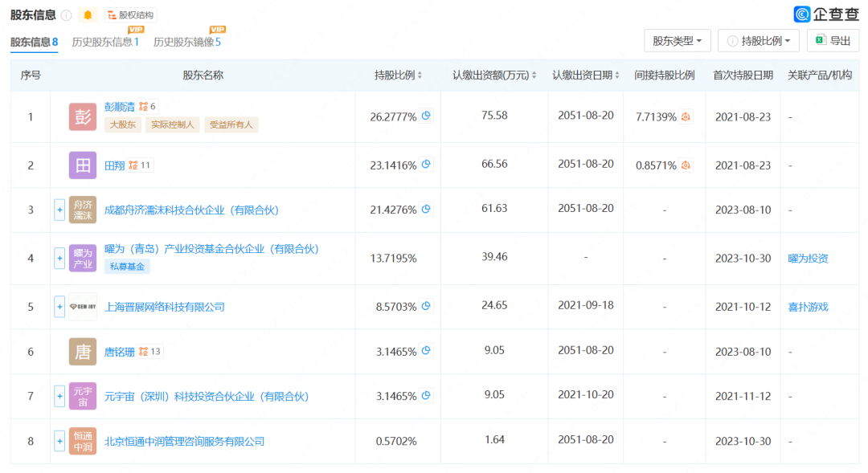Image resolution: width=868 pixels, height=473 pixels.
Task: Sort by 持股比例 column header
Action: pyautogui.click(x=398, y=75)
